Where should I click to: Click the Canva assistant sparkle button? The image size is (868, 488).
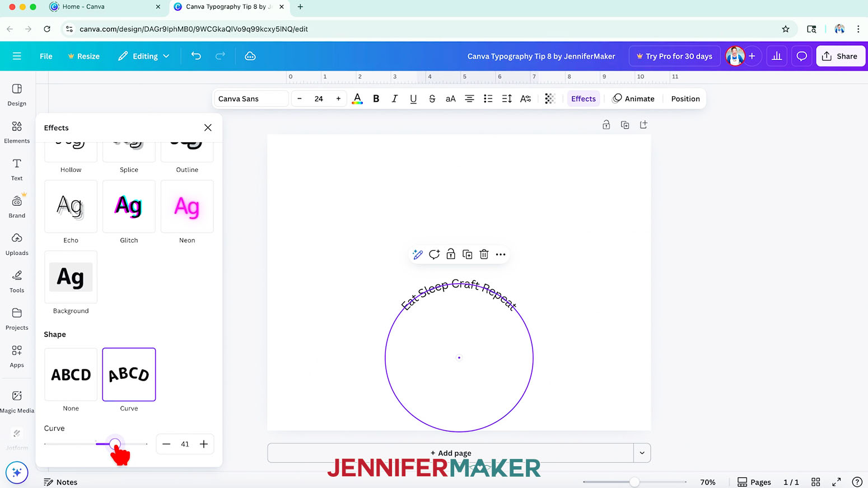(x=17, y=473)
